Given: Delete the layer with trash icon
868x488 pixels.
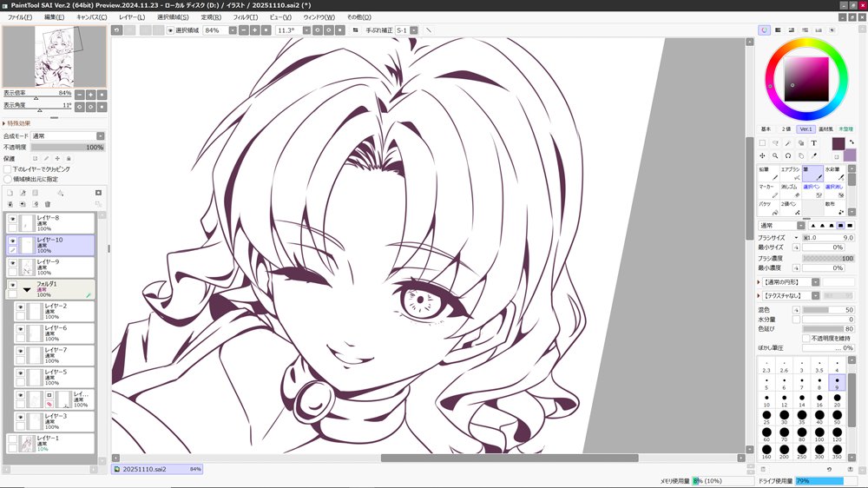Looking at the screenshot, I should tap(48, 204).
